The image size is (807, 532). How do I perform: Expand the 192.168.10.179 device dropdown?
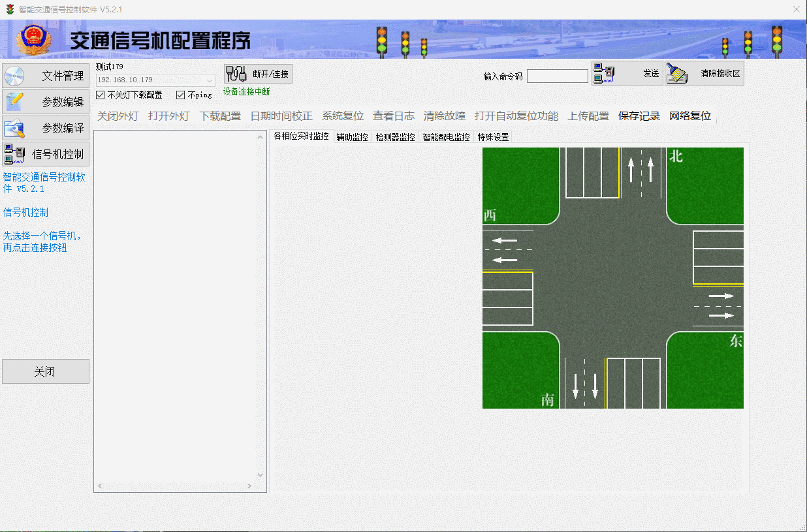pos(209,80)
